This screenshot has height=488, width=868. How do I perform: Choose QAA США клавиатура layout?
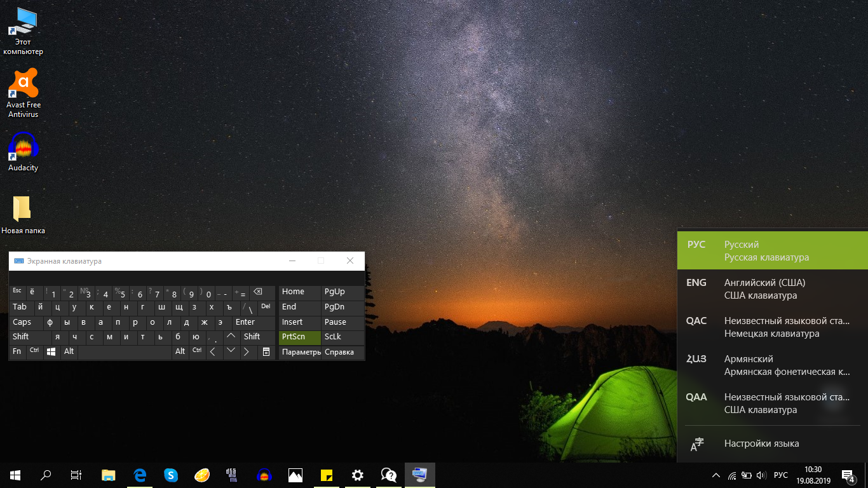[773, 403]
